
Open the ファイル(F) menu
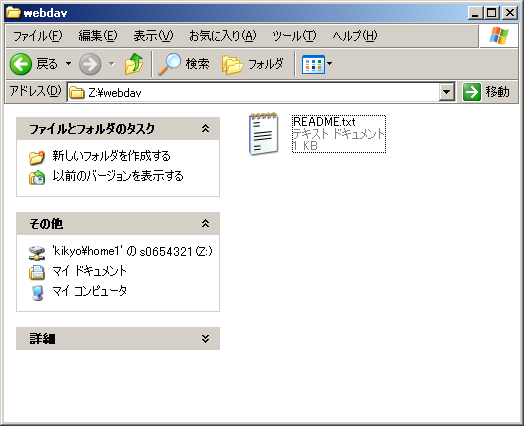click(37, 35)
